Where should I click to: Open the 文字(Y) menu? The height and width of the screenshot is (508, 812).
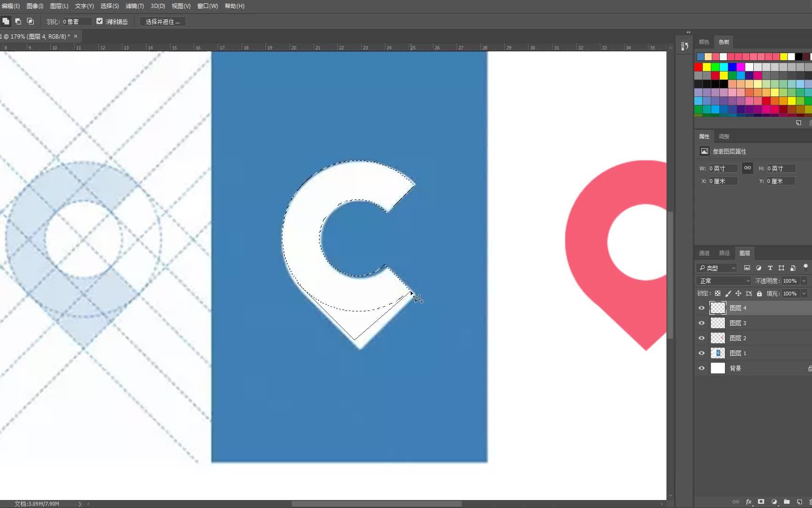85,6
